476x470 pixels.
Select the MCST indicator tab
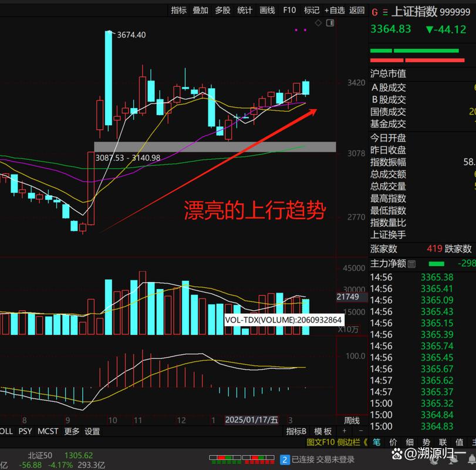(x=48, y=431)
